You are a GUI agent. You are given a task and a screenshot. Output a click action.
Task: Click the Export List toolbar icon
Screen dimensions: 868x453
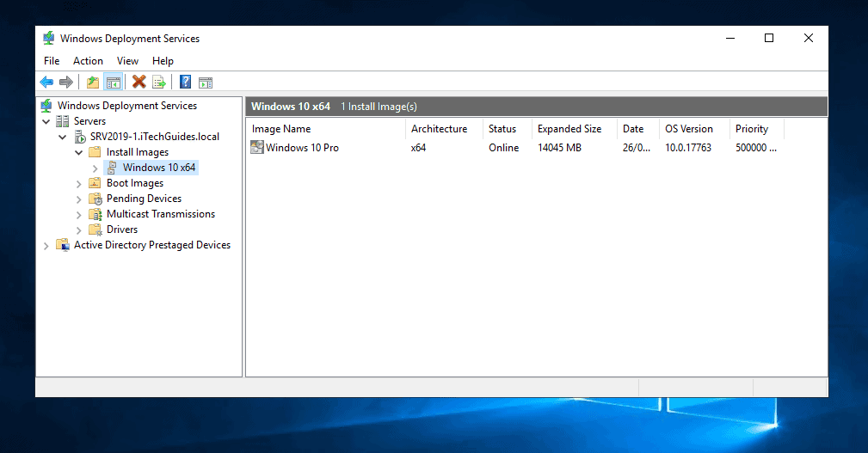coord(159,83)
